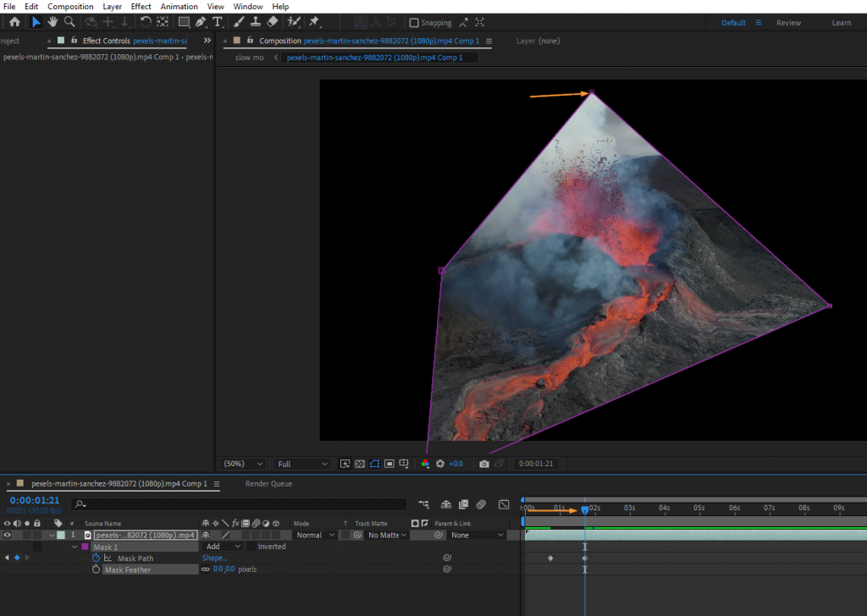Take a snapshot of the composition view
867x616 pixels.
point(483,463)
